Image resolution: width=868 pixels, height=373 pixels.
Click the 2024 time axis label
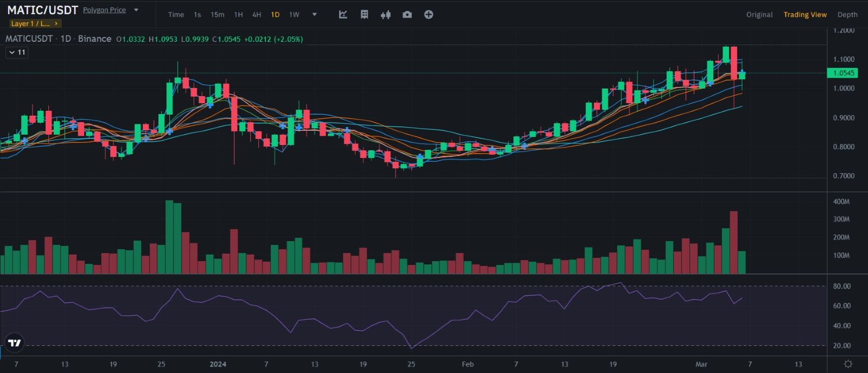pos(218,364)
